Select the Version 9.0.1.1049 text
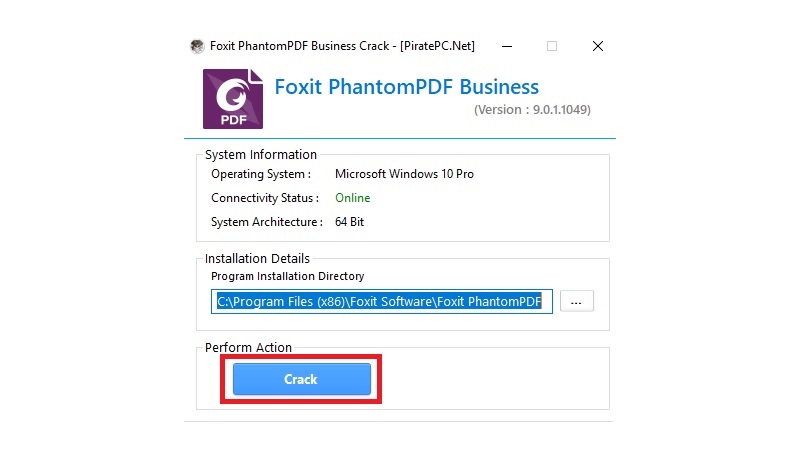This screenshot has width=800, height=450. (x=531, y=110)
